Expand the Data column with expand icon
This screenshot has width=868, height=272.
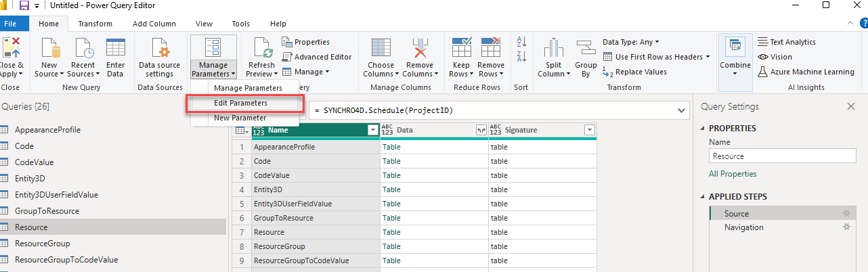click(481, 130)
